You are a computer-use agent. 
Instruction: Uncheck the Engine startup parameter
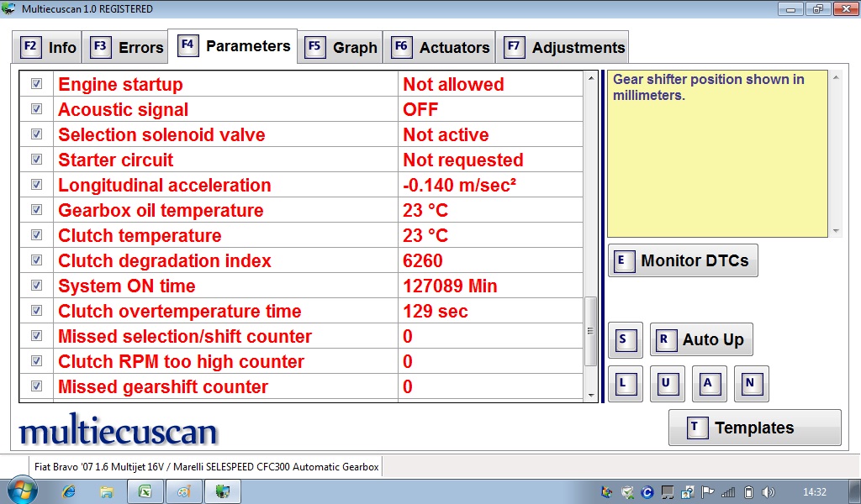tap(37, 84)
